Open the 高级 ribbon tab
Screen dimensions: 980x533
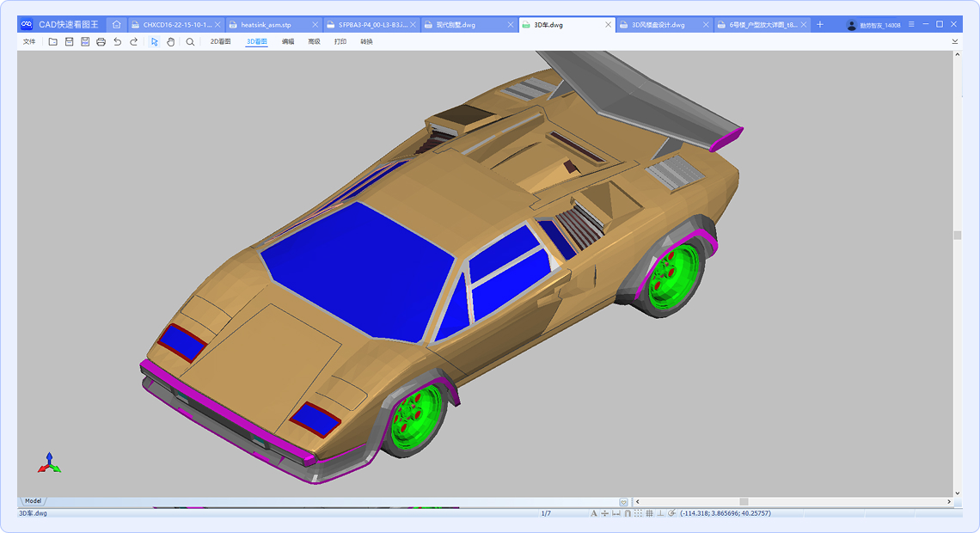click(314, 42)
